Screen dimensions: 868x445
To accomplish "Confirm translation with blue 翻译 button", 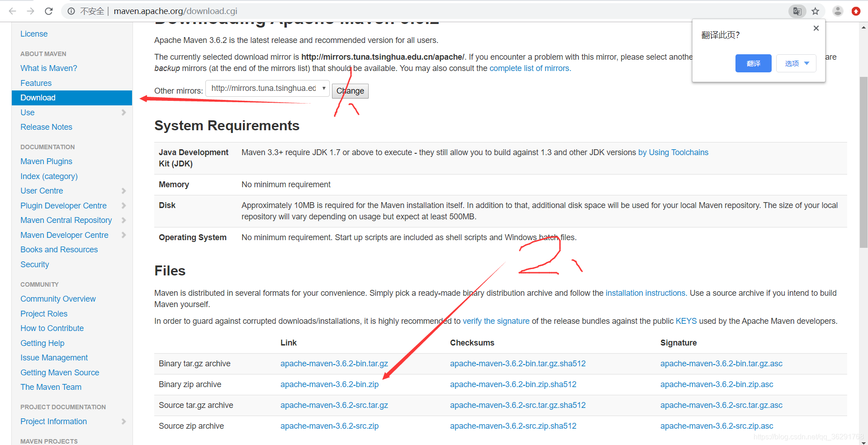I will [753, 63].
